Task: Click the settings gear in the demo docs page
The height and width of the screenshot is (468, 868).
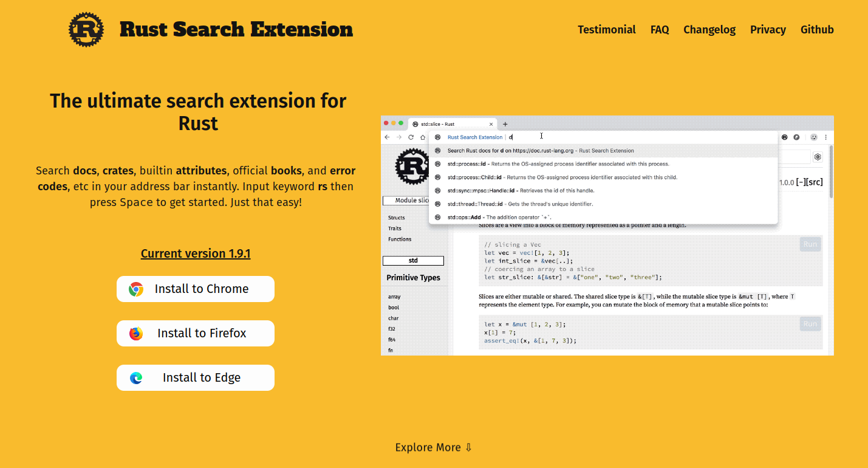Action: 818,157
